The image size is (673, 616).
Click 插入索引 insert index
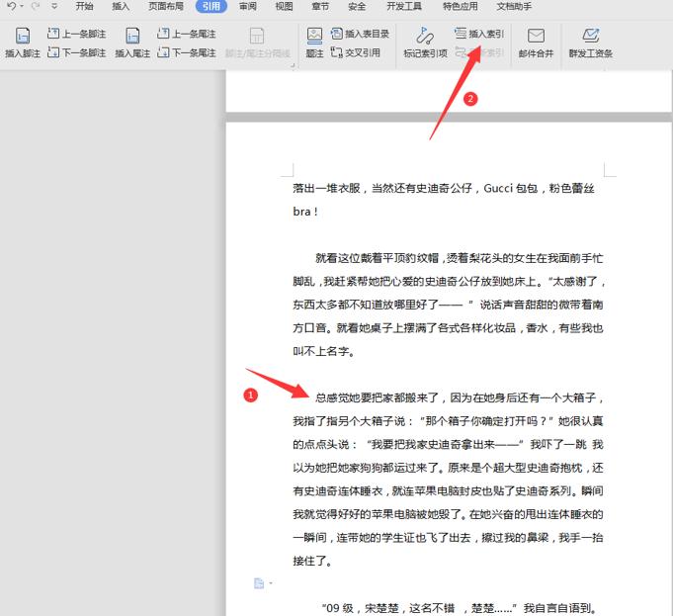pos(479,34)
